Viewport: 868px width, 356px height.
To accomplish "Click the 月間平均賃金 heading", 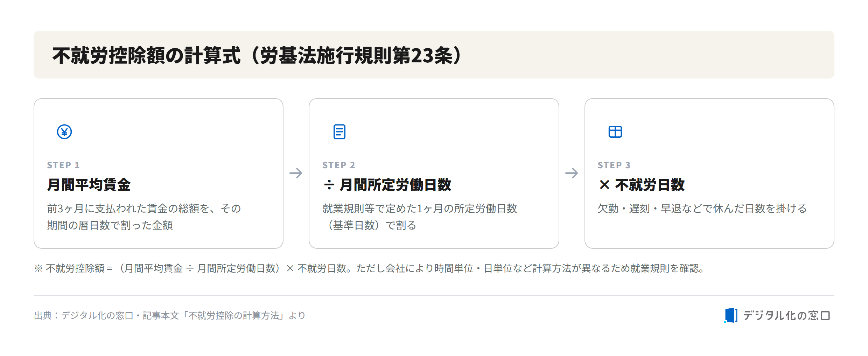I will coord(89,185).
